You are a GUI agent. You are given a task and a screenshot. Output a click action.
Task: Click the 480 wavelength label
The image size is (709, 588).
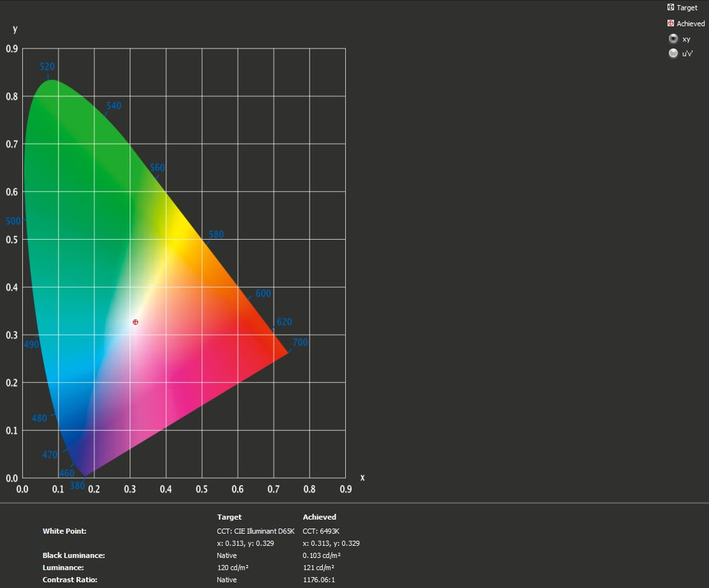(39, 418)
